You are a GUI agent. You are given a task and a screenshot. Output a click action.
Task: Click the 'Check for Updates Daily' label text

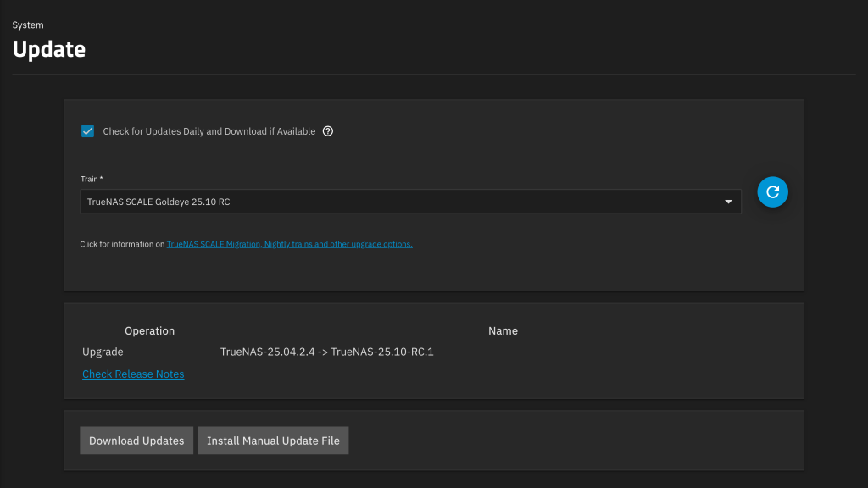pyautogui.click(x=209, y=131)
